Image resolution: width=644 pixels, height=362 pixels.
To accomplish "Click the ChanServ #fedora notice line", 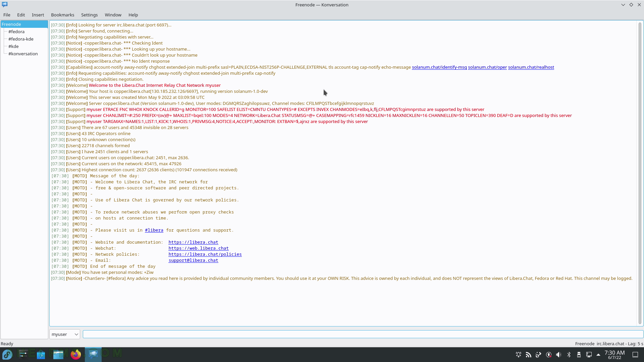I will [341, 278].
